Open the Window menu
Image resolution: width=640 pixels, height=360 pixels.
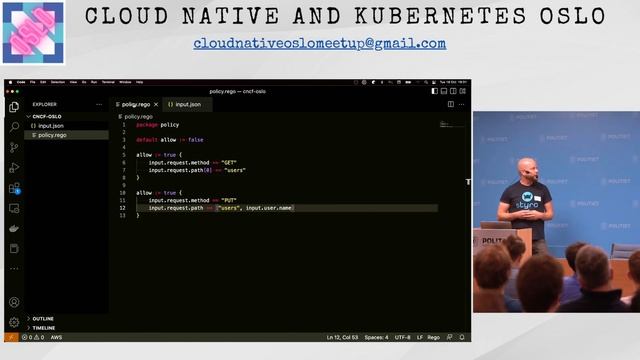click(125, 82)
